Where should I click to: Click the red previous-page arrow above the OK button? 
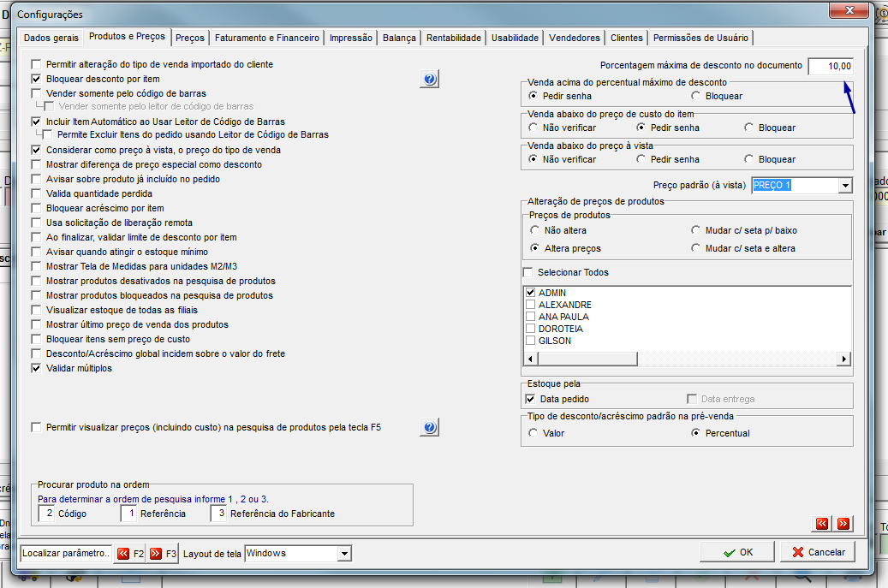coord(822,524)
